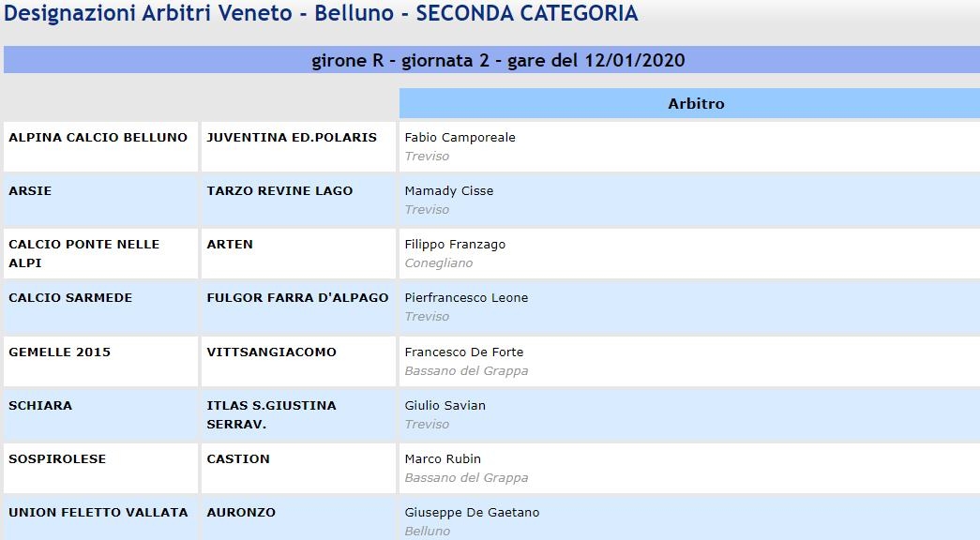
Task: Click the ARSIE home team cell
Action: (x=100, y=201)
